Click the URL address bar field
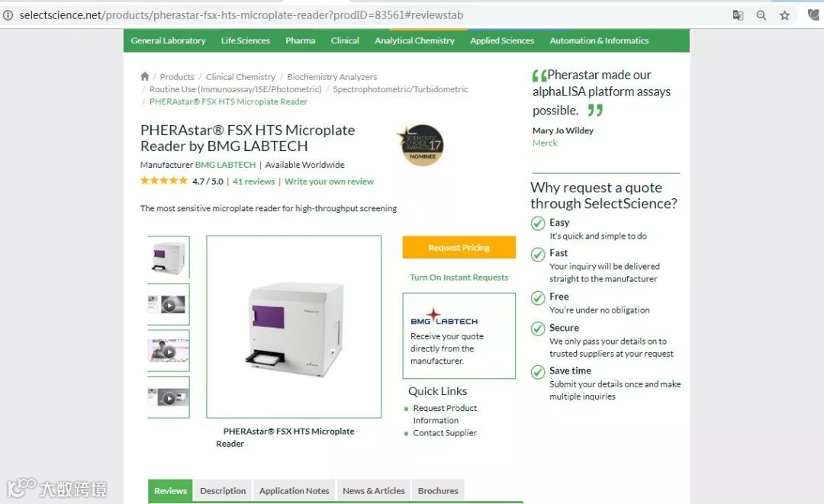Image resolution: width=824 pixels, height=504 pixels. pos(368,15)
